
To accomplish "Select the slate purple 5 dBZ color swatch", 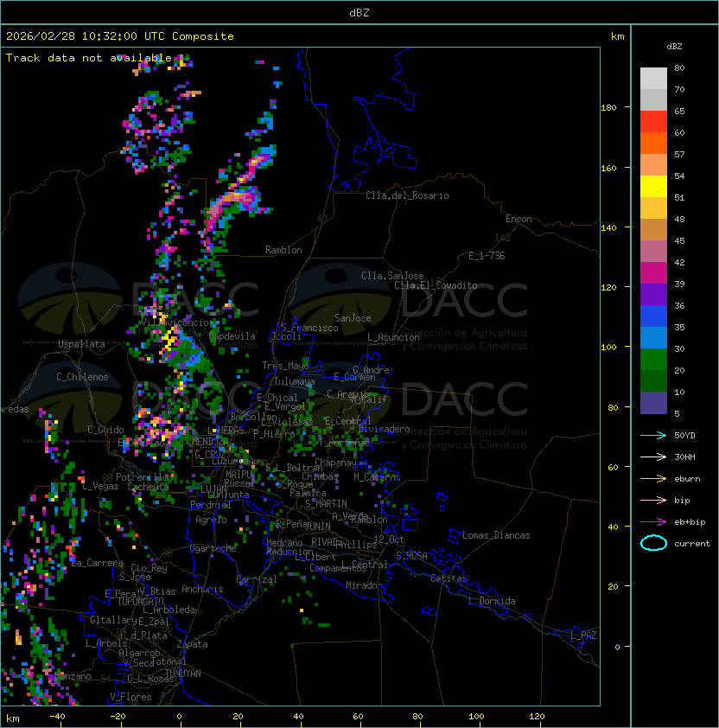I will click(x=653, y=403).
